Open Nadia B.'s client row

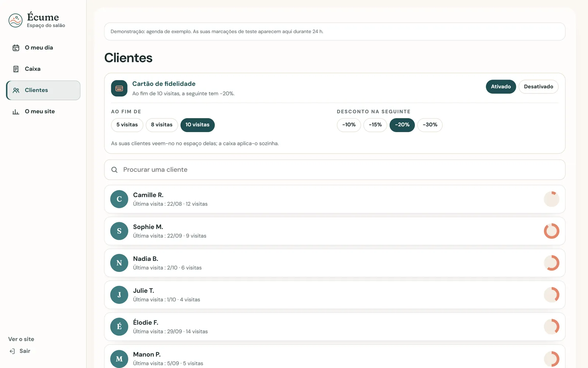click(334, 263)
